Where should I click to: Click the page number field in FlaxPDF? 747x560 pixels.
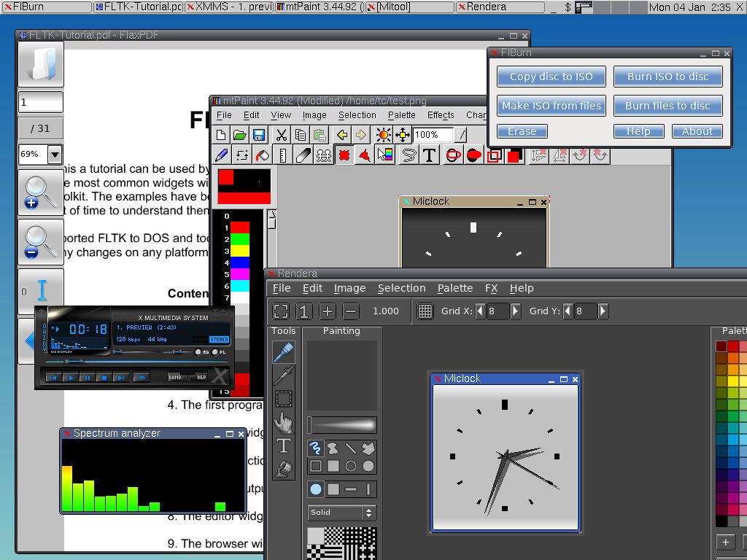(x=40, y=102)
